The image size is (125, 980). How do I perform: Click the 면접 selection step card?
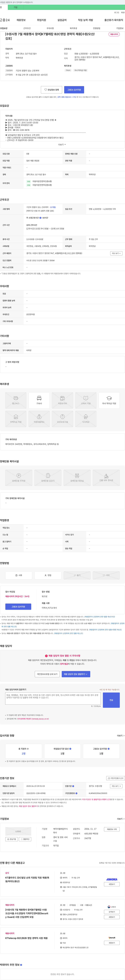(48, 575)
